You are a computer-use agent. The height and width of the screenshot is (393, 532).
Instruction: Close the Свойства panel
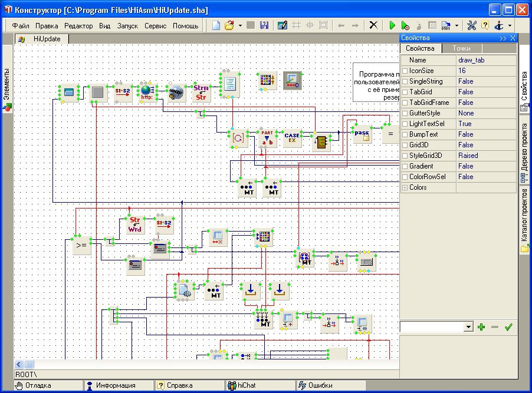click(x=513, y=38)
